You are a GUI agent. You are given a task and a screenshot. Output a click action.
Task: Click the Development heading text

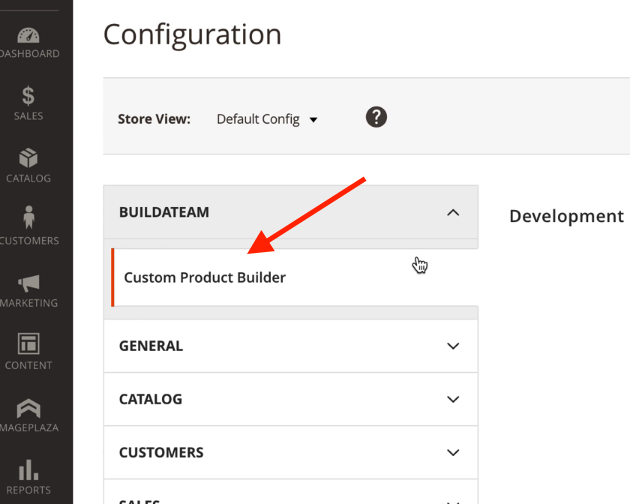[567, 216]
